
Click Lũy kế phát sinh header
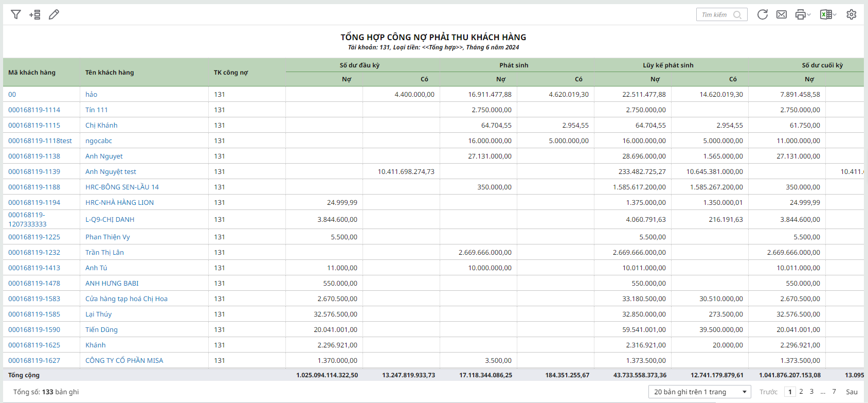(668, 65)
